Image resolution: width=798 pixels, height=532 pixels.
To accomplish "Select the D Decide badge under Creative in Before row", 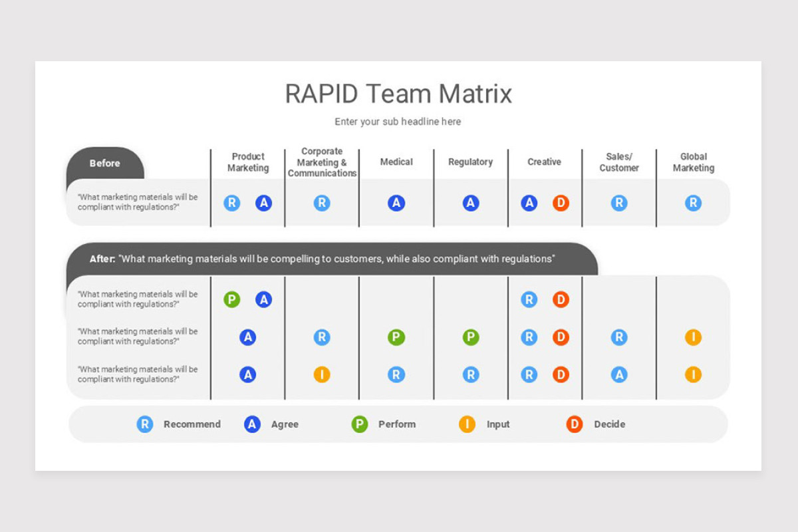I will point(561,203).
